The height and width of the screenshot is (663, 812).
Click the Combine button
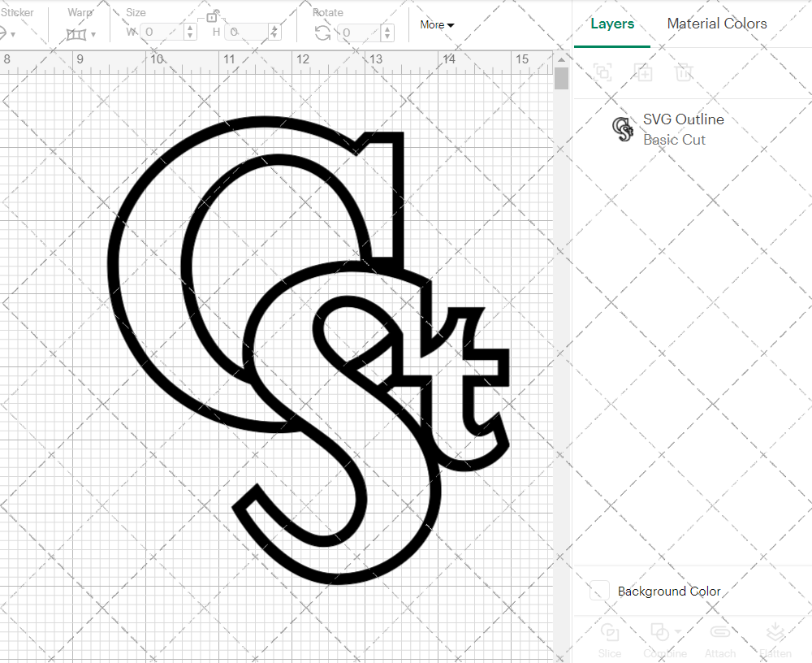point(664,641)
